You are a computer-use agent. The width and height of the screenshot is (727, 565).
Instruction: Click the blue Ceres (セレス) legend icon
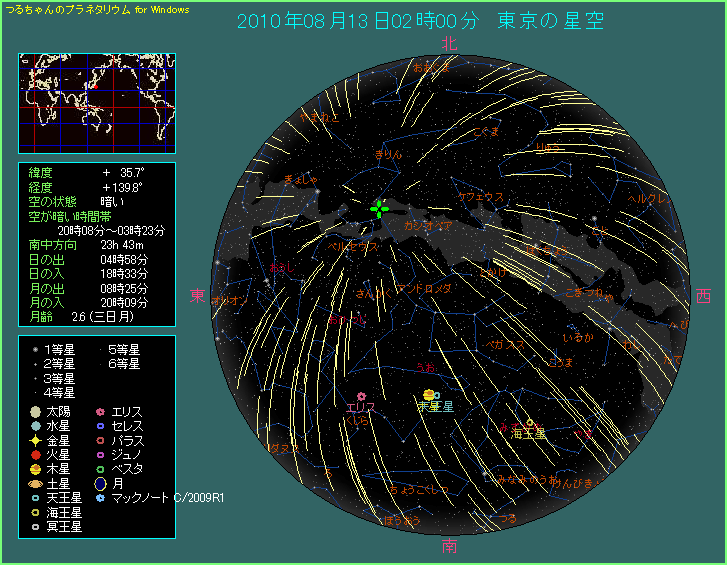(x=100, y=425)
